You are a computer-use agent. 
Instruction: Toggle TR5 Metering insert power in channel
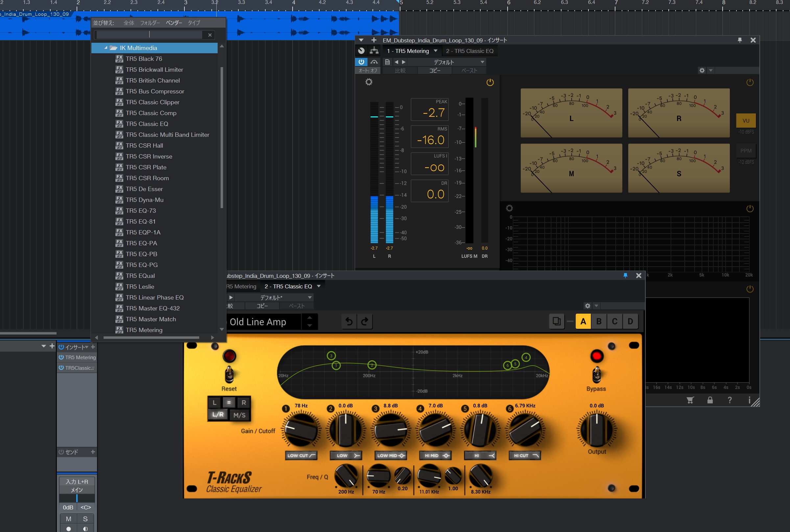(x=61, y=357)
